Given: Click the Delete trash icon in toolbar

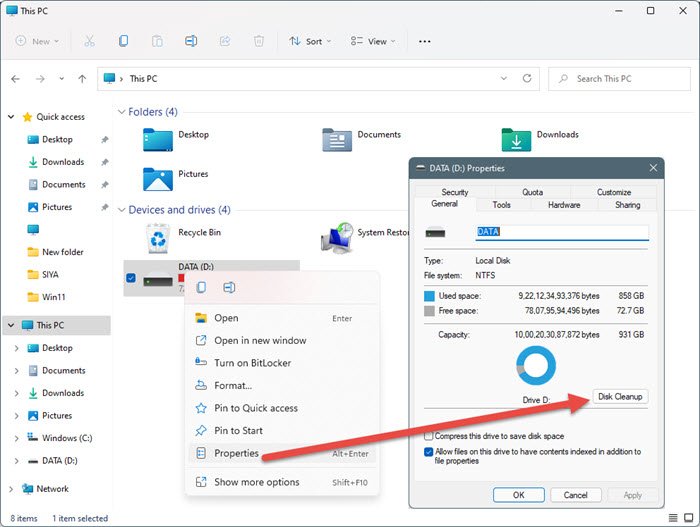Looking at the screenshot, I should pyautogui.click(x=258, y=41).
